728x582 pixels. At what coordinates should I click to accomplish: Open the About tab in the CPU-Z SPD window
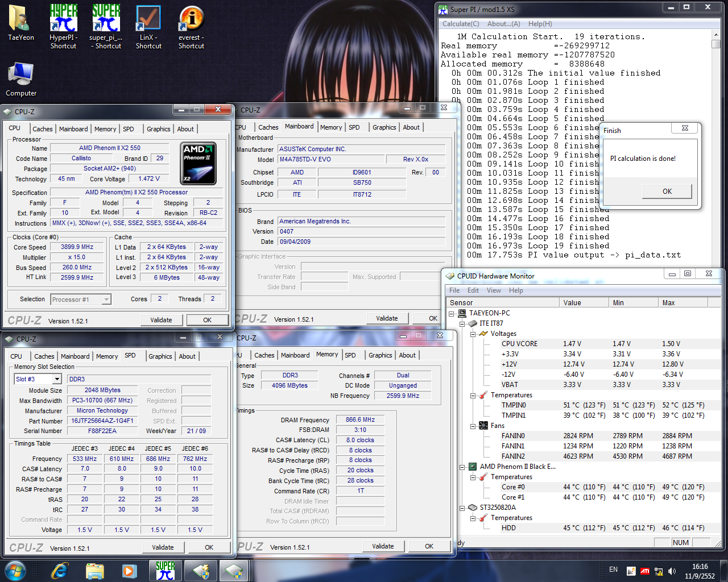coord(187,356)
